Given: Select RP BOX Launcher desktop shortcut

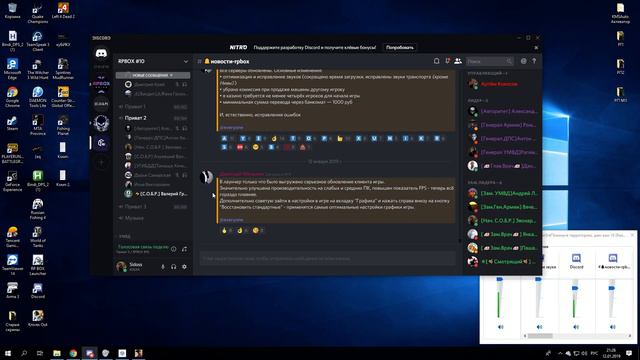Looking at the screenshot, I should pos(38,265).
